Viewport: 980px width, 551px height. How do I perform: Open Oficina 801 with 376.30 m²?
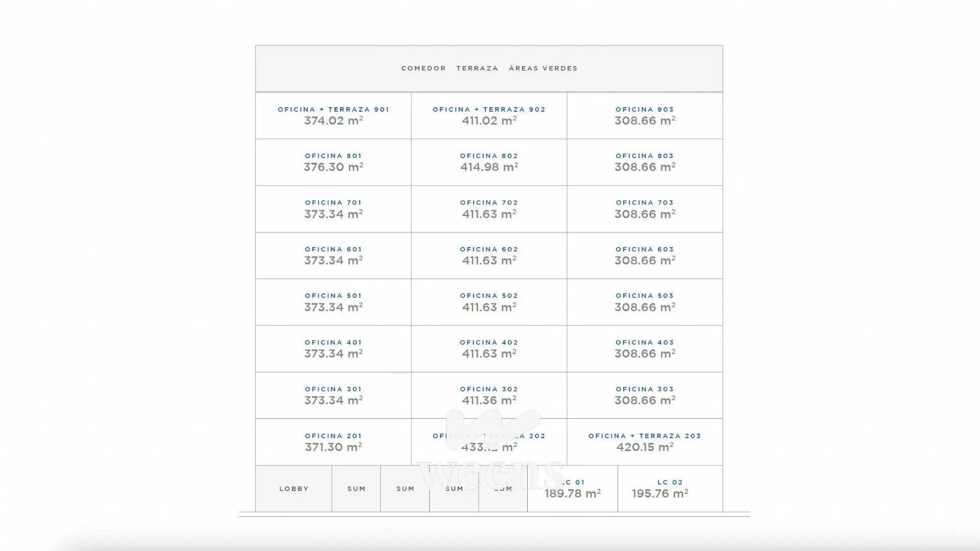[333, 162]
